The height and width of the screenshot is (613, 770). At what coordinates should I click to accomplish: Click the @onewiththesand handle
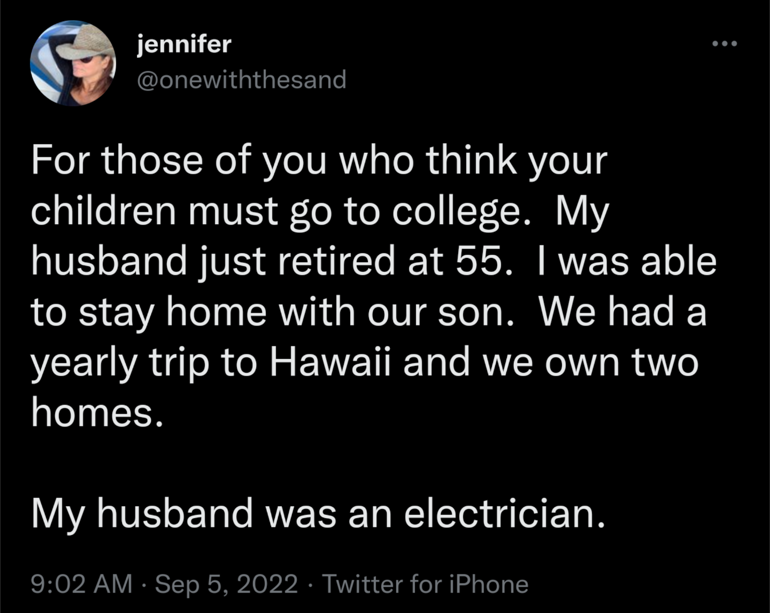[240, 79]
